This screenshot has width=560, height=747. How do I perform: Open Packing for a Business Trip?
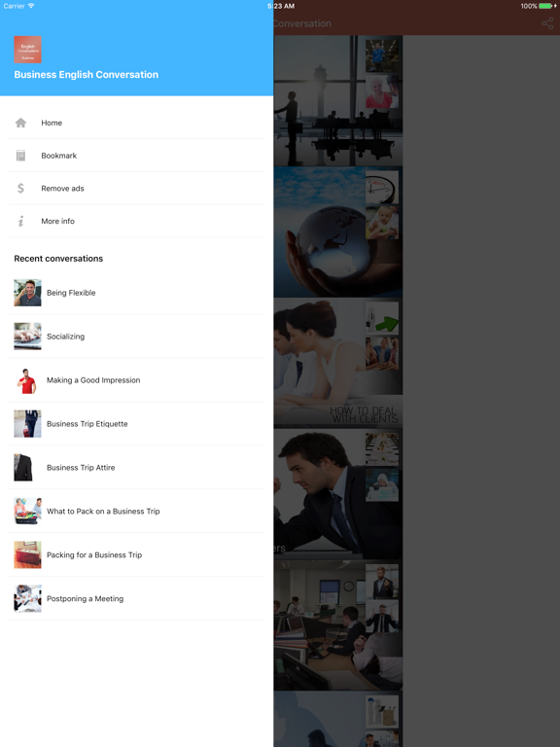(137, 554)
